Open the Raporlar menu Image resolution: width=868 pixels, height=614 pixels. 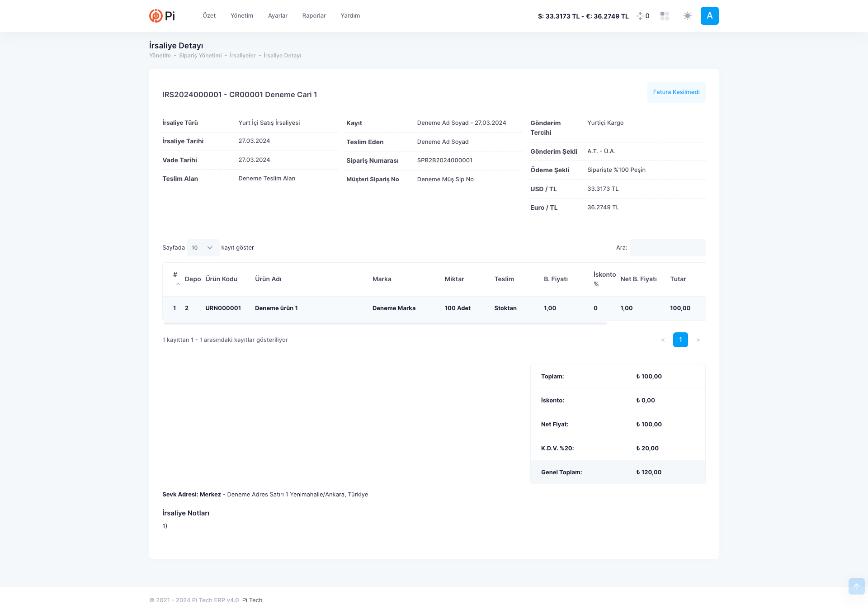314,16
